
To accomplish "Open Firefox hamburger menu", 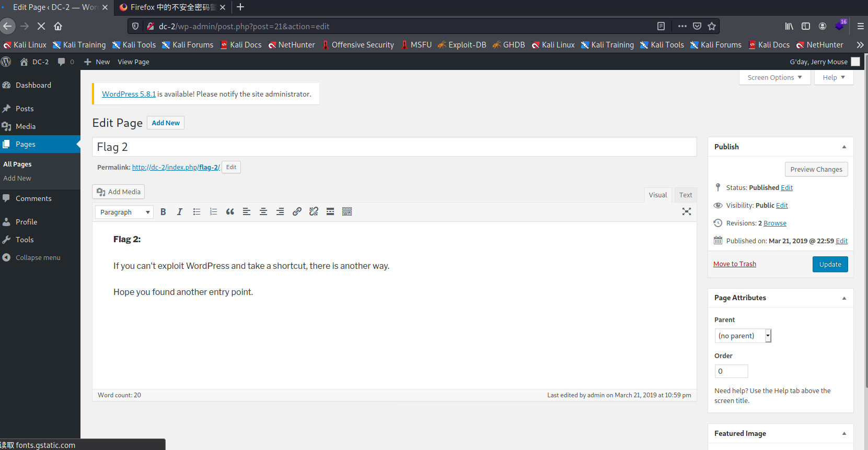I will (x=860, y=26).
